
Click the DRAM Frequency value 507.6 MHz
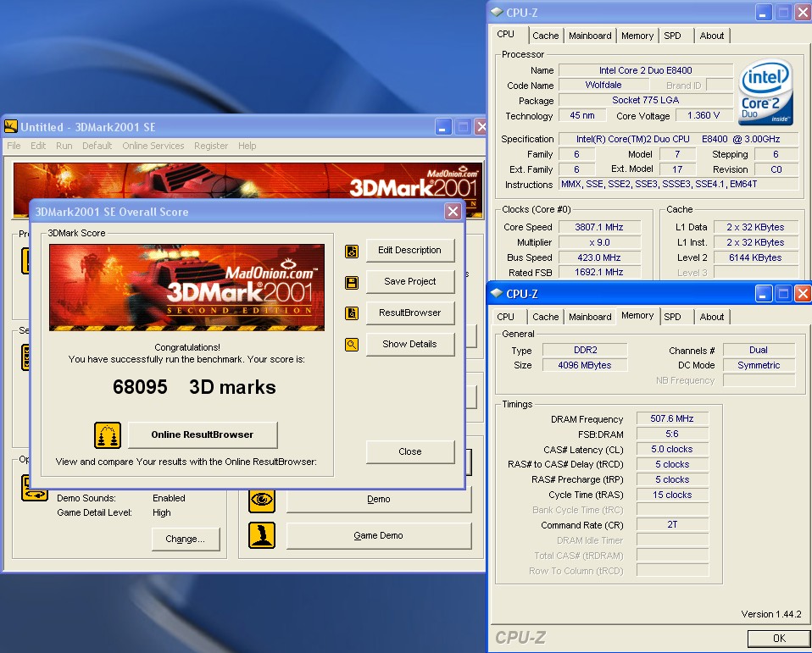point(671,418)
